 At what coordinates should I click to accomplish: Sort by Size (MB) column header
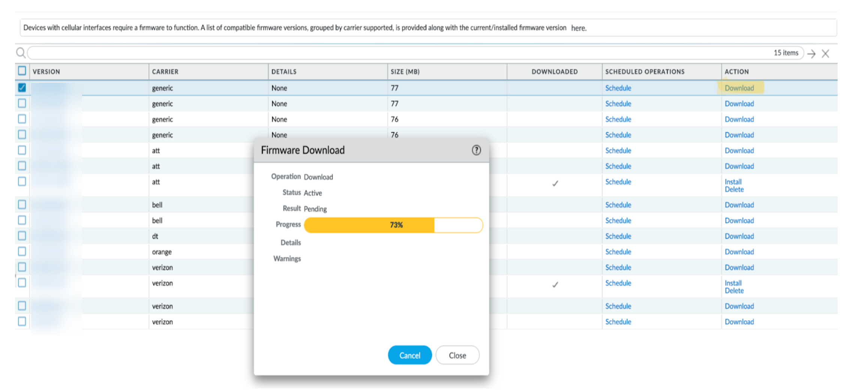click(x=405, y=72)
